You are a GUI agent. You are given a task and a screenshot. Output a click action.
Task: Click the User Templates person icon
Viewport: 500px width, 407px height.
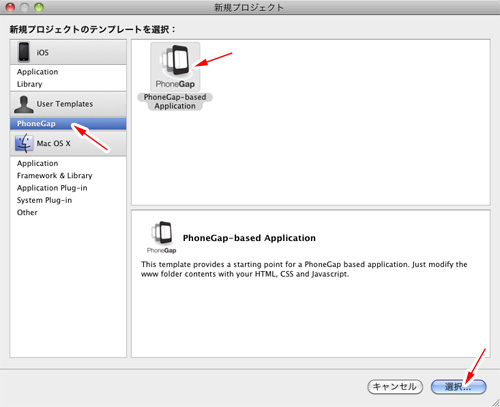point(24,104)
